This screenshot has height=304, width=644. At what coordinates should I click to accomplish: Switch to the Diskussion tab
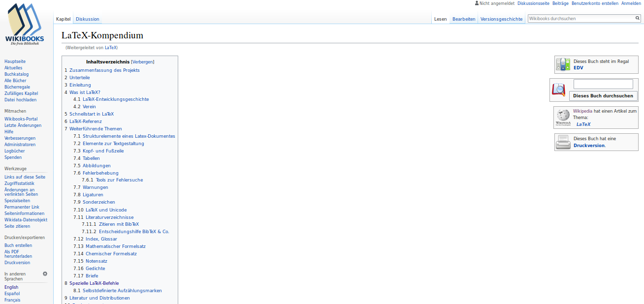pyautogui.click(x=87, y=19)
